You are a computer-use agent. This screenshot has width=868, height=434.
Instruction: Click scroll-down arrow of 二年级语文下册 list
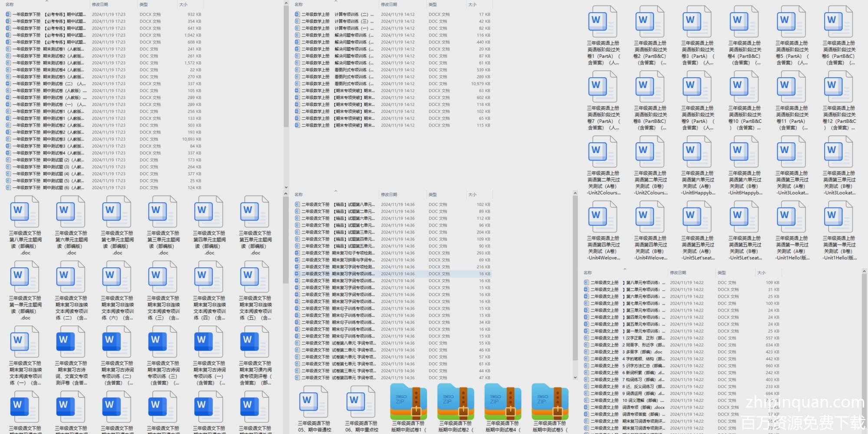pos(575,378)
